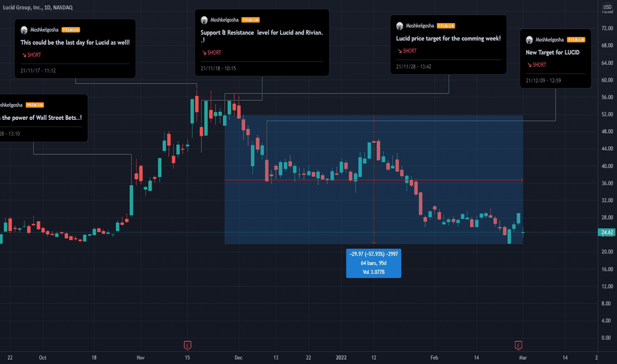Click PREMIUM badge on "This could be the last day" card
Image resolution: width=617 pixels, height=364 pixels.
tap(71, 30)
